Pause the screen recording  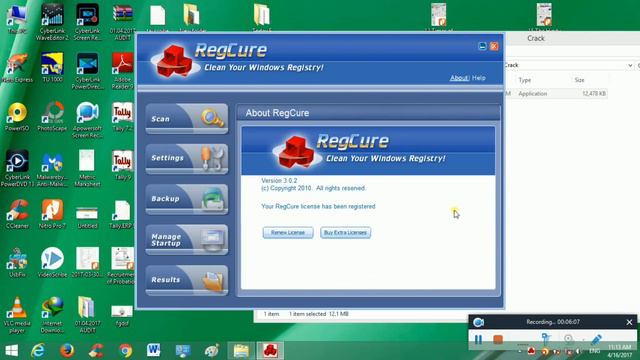(478, 339)
